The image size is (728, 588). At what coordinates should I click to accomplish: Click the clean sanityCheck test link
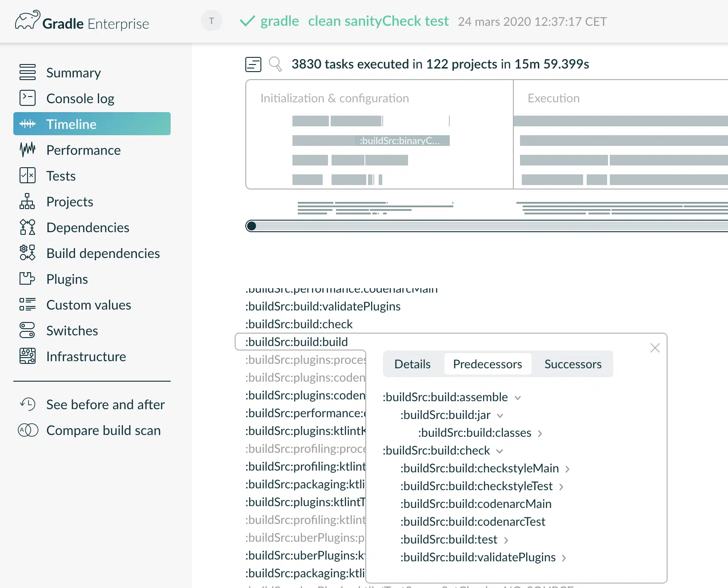point(379,21)
